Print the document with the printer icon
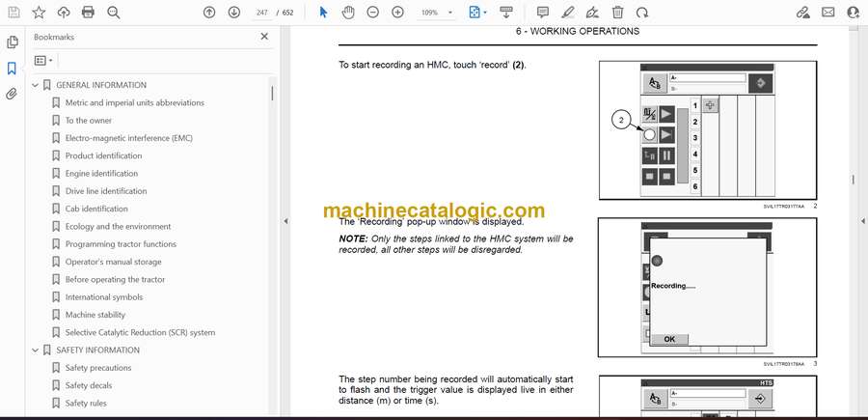 click(88, 13)
